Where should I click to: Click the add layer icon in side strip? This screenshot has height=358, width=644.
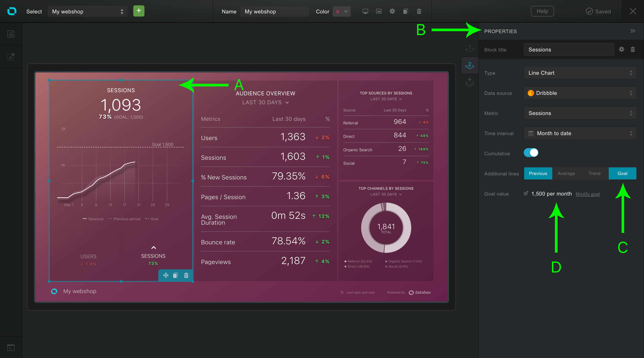click(470, 83)
